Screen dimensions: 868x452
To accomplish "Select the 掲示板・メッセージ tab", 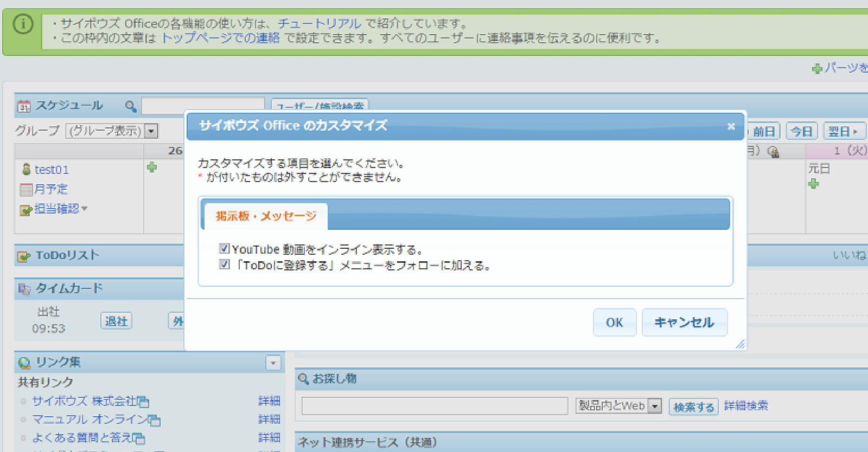I will click(266, 216).
